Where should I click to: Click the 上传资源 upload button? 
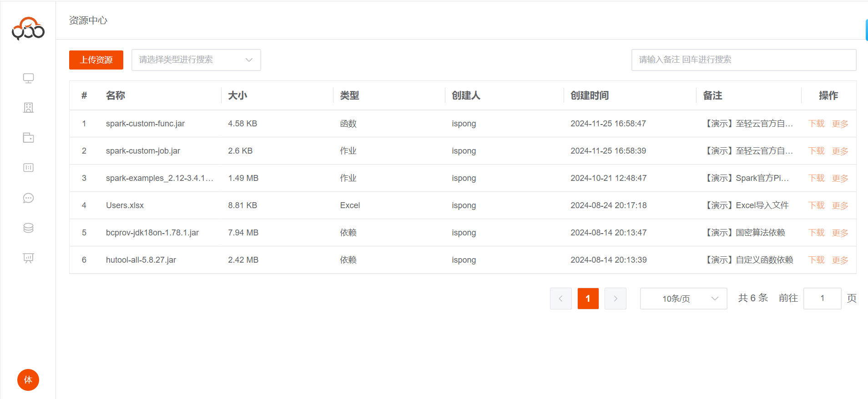(96, 60)
